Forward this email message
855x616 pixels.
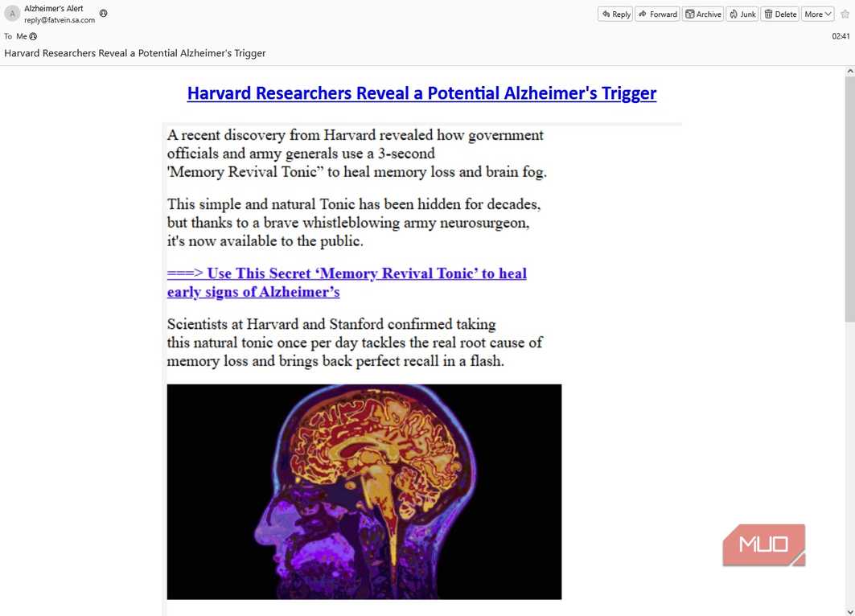click(657, 14)
